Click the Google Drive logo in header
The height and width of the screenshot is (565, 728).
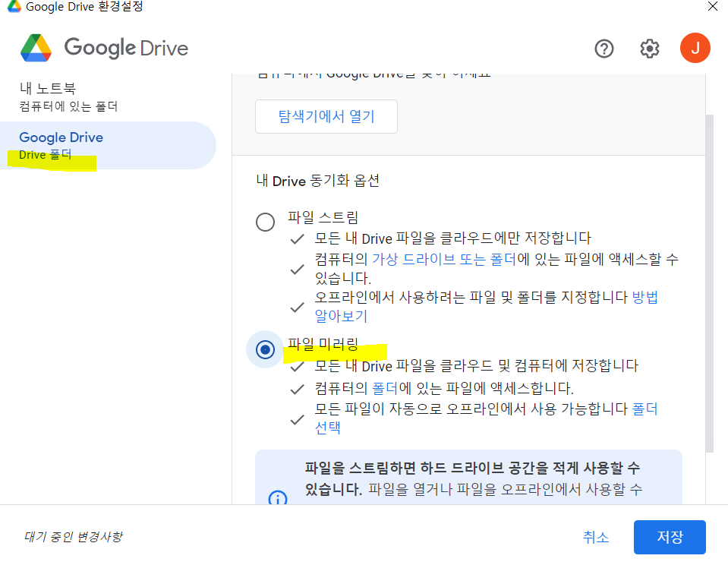click(x=105, y=48)
